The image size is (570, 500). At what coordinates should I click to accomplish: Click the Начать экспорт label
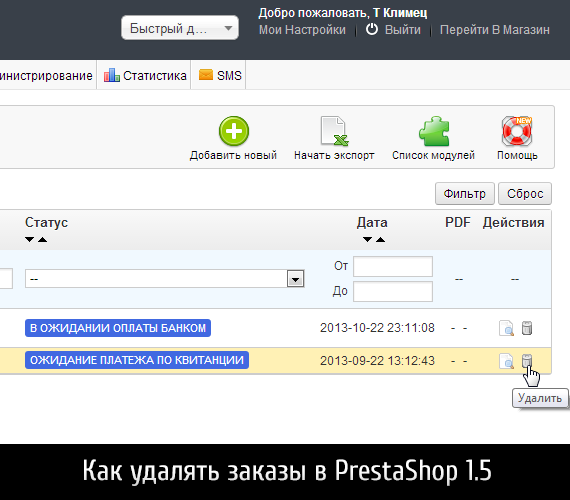(x=334, y=155)
